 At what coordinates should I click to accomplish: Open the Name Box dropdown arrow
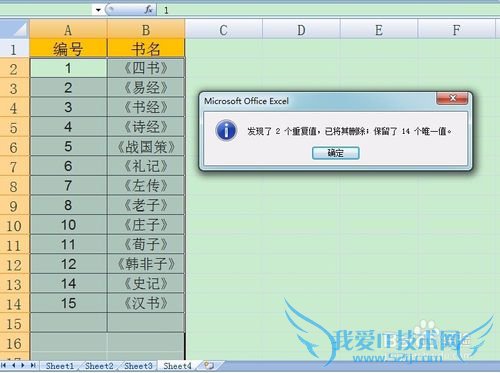98,10
